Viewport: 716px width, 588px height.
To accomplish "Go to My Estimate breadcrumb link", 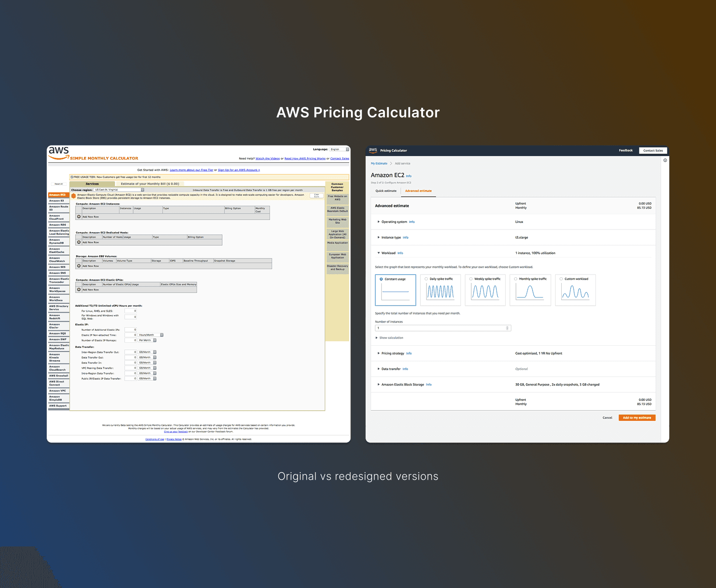I will [379, 164].
